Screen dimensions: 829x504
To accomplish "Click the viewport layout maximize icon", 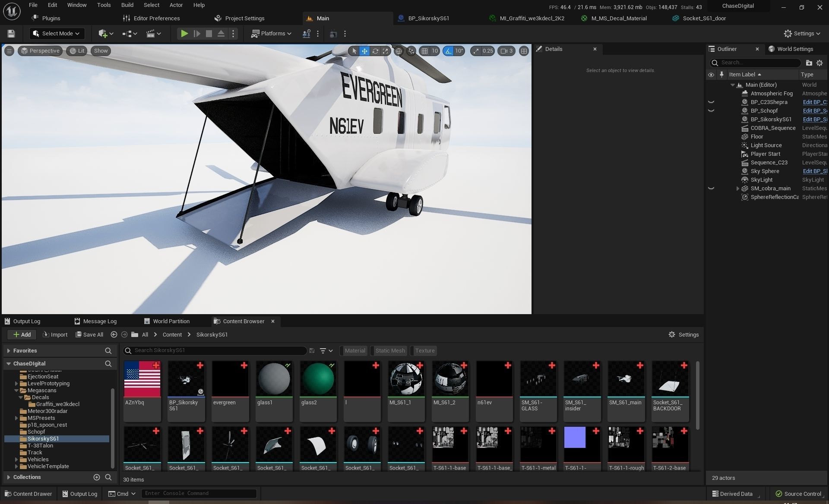I will [x=524, y=51].
